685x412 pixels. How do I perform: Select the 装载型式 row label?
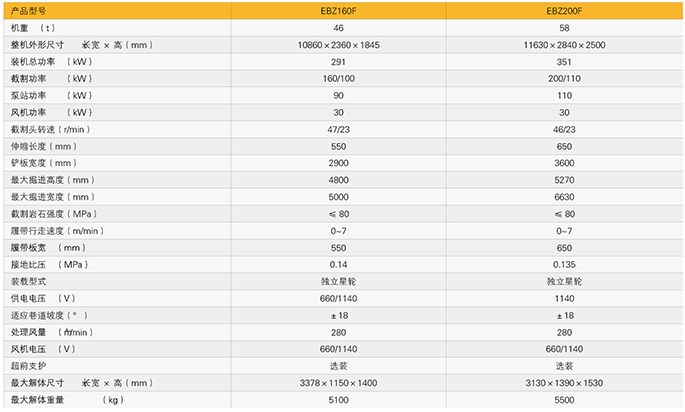coord(29,282)
